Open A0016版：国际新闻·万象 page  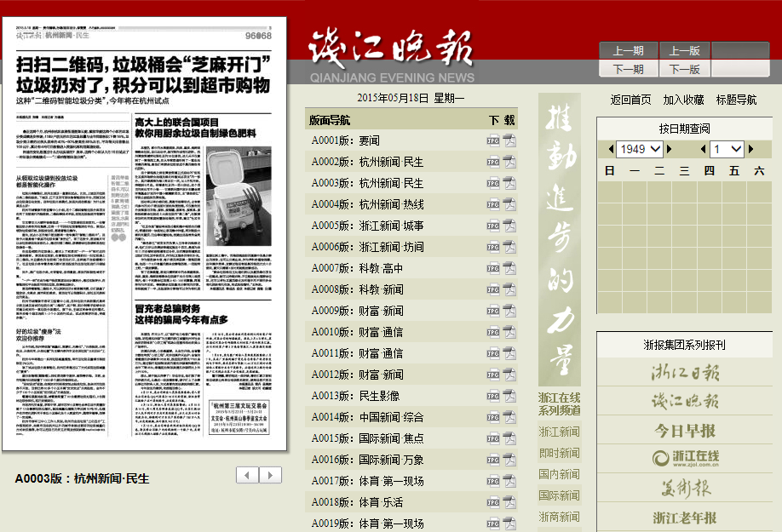(x=368, y=460)
